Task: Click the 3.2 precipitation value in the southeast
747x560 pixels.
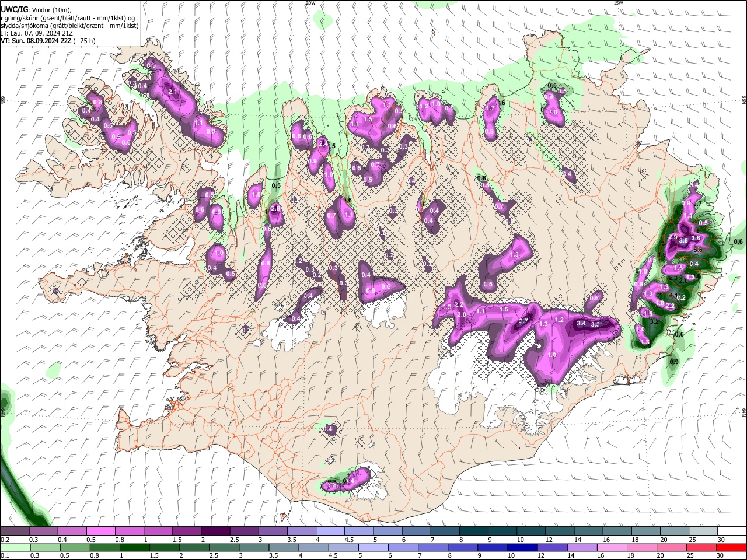Action: (x=654, y=321)
